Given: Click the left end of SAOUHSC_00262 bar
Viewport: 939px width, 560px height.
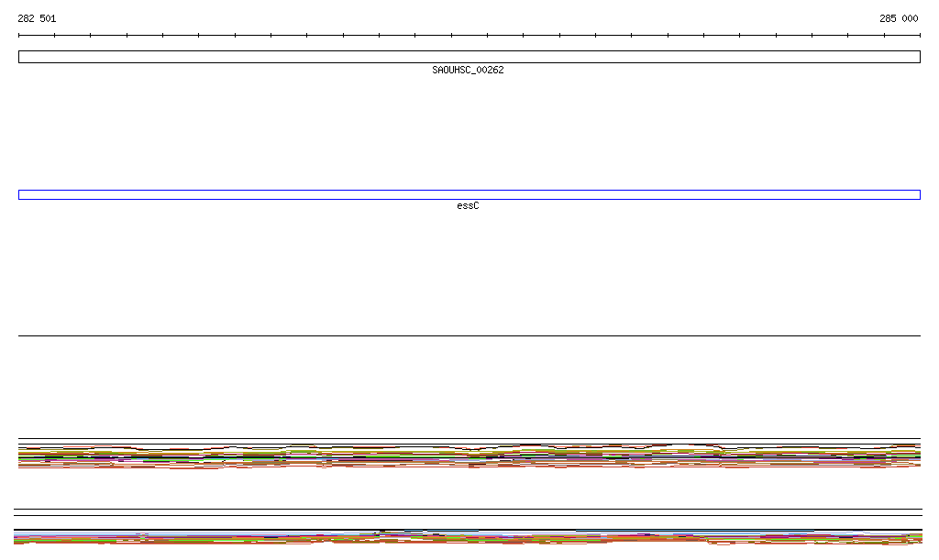Looking at the screenshot, I should (19, 57).
